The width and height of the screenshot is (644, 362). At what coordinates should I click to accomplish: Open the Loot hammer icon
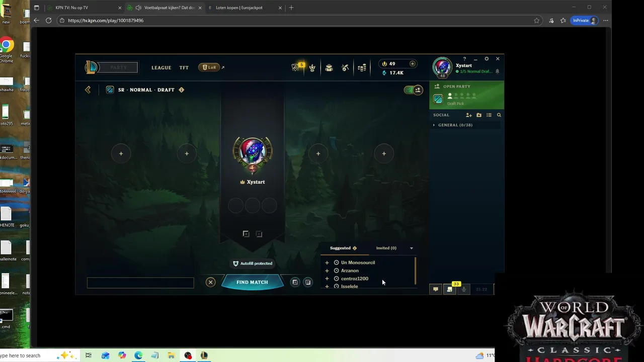(x=345, y=67)
